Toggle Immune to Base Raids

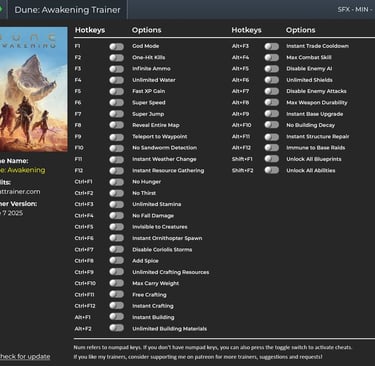272,148
